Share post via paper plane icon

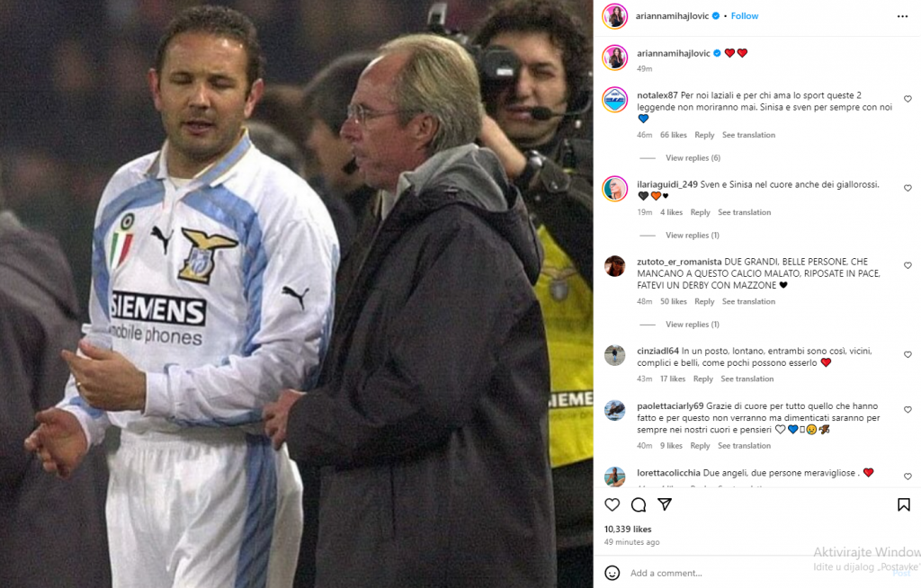(665, 504)
